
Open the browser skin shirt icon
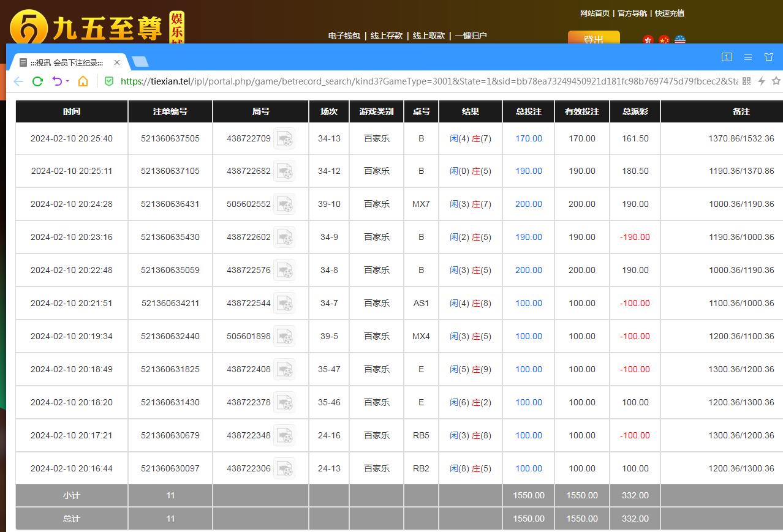pos(769,57)
